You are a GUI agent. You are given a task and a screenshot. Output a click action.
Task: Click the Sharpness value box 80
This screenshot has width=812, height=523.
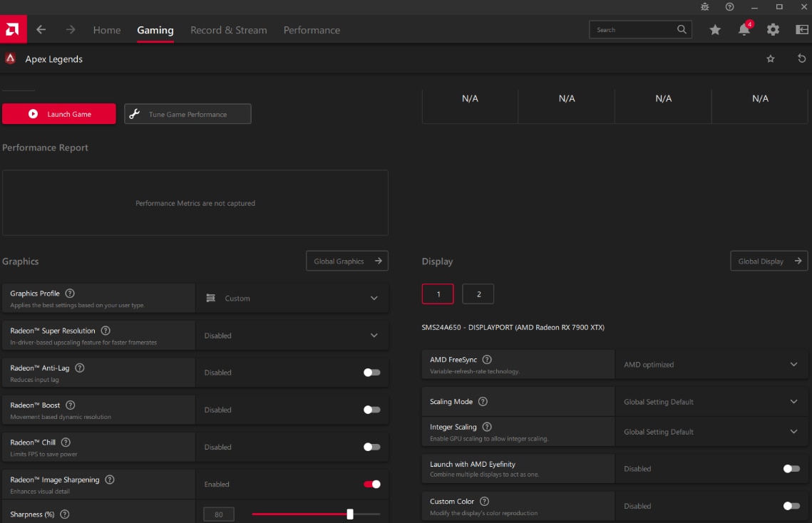tap(219, 514)
